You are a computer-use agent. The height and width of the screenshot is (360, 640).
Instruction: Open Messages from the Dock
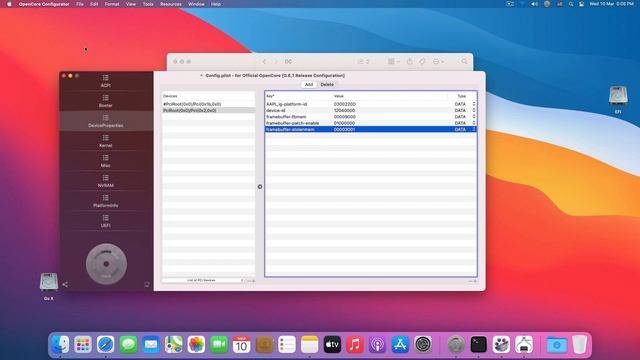point(129,344)
